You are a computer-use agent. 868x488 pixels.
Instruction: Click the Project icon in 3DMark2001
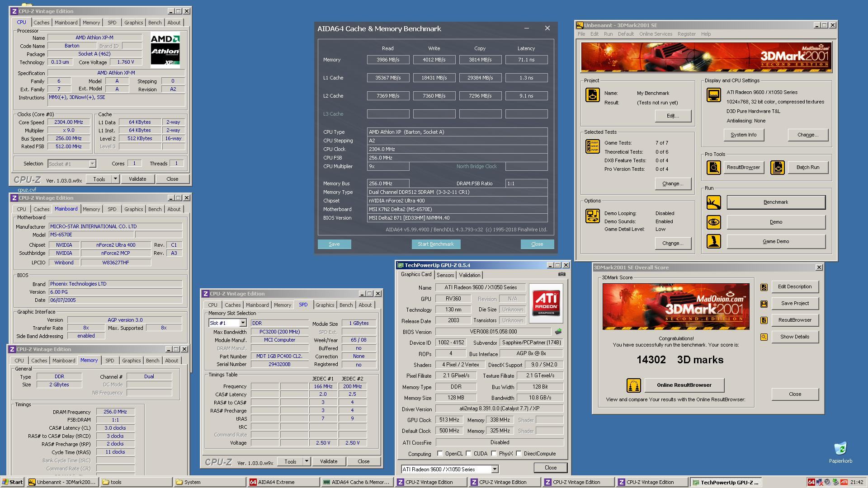coord(592,95)
